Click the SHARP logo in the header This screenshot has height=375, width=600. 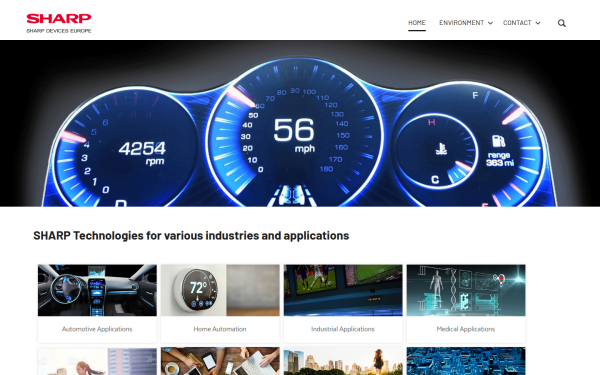(x=59, y=18)
